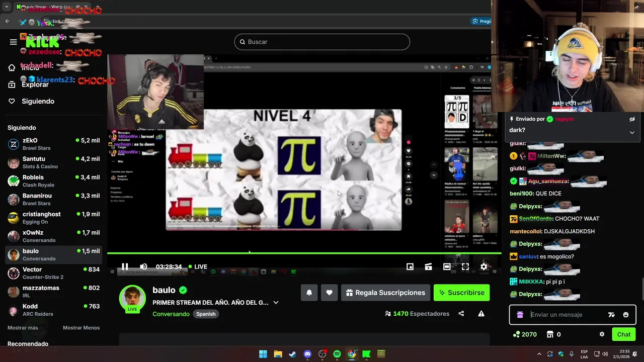Image resolution: width=644 pixels, height=362 pixels.
Task: Open OBS Studio from taskbar
Action: coord(322,354)
